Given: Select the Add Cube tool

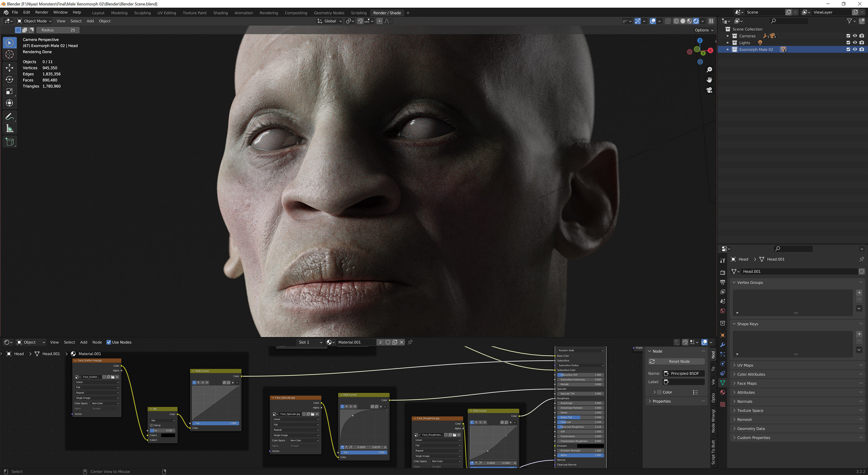Looking at the screenshot, I should (x=10, y=142).
